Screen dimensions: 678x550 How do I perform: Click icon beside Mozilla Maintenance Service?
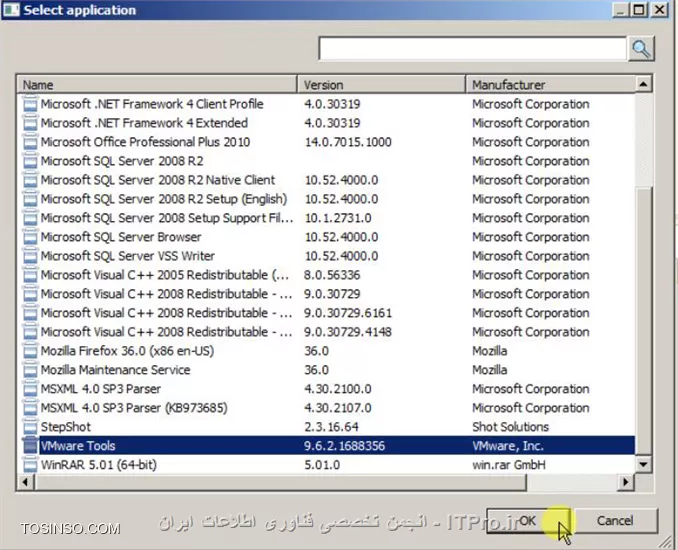[30, 370]
